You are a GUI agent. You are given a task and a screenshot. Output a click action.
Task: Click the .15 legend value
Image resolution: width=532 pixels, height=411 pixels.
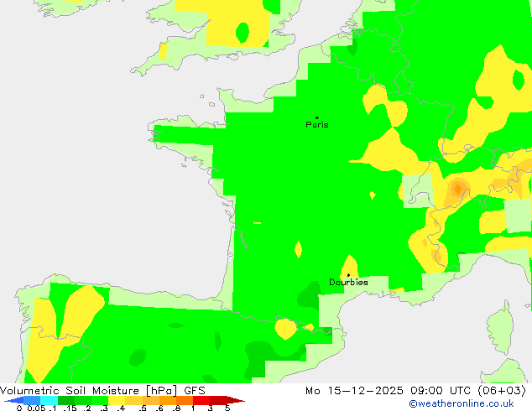click(70, 408)
